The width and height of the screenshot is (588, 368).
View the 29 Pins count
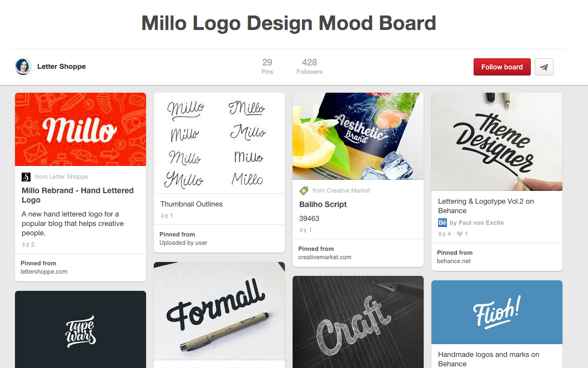268,67
